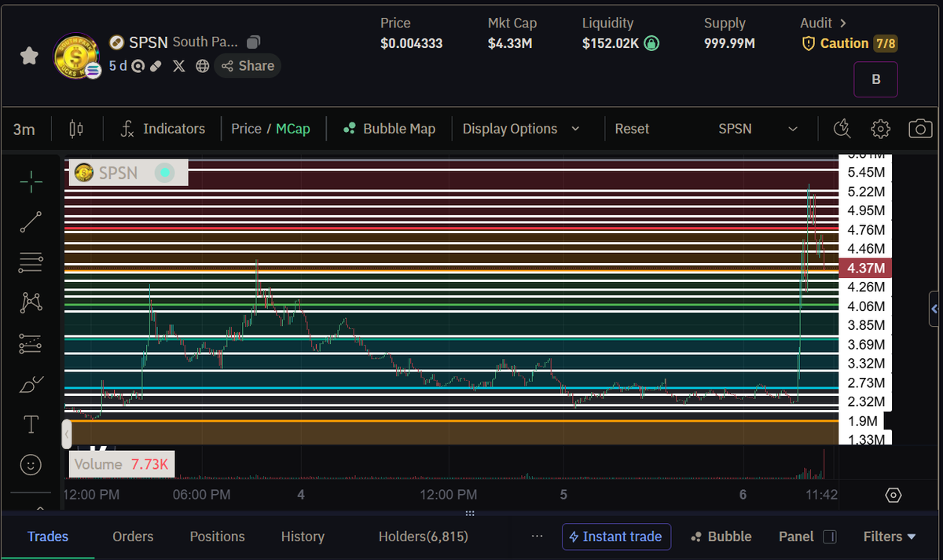Switch to the Positions tab
Viewport: 943px width, 560px height.
(x=217, y=536)
